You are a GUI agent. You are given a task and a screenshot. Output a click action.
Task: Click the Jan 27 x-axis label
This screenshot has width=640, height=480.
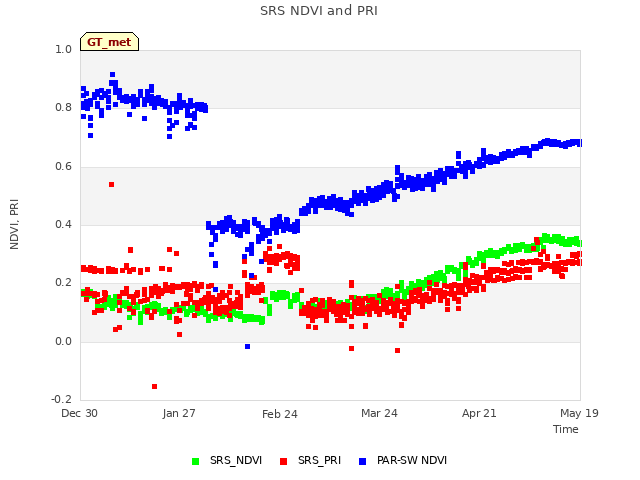179,413
